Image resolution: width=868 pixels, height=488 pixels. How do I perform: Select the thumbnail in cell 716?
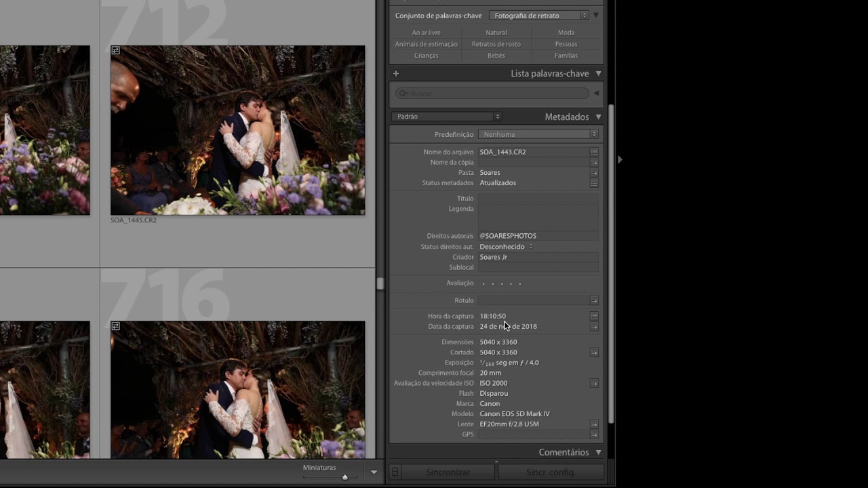click(x=237, y=390)
